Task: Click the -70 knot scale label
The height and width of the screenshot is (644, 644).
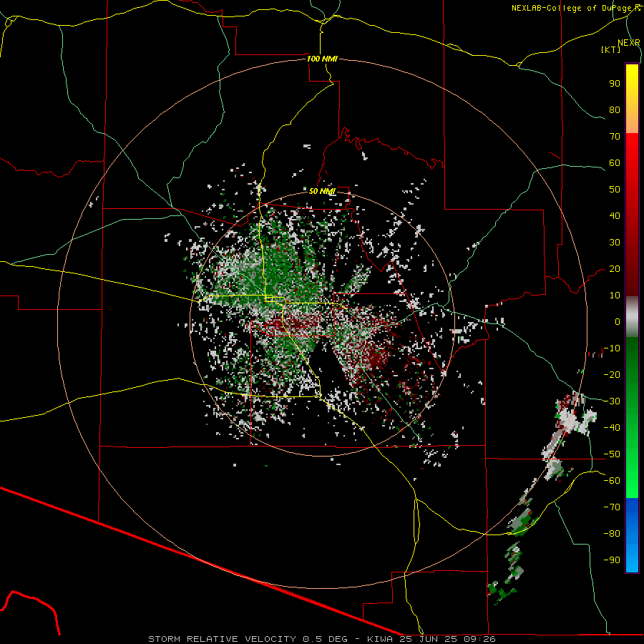Action: [x=612, y=507]
